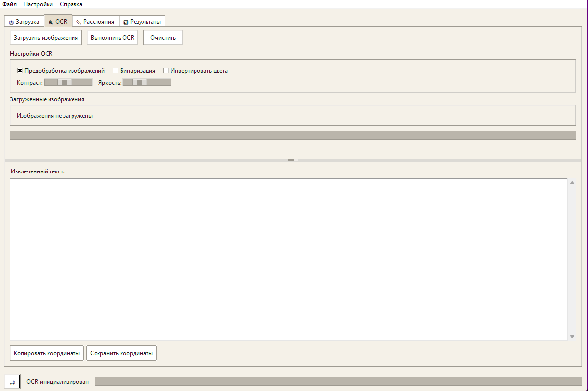Click the Очистить button
This screenshot has height=391, width=588.
tap(163, 38)
